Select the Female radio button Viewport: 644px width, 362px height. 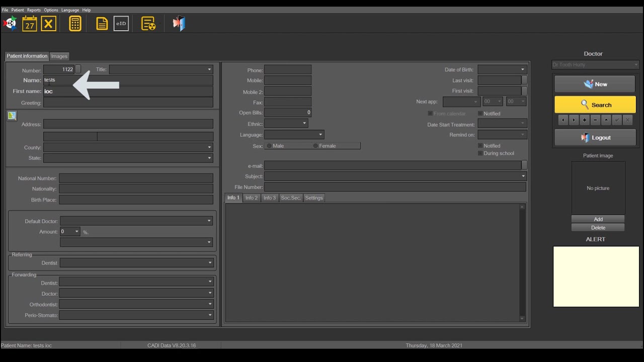pos(315,146)
